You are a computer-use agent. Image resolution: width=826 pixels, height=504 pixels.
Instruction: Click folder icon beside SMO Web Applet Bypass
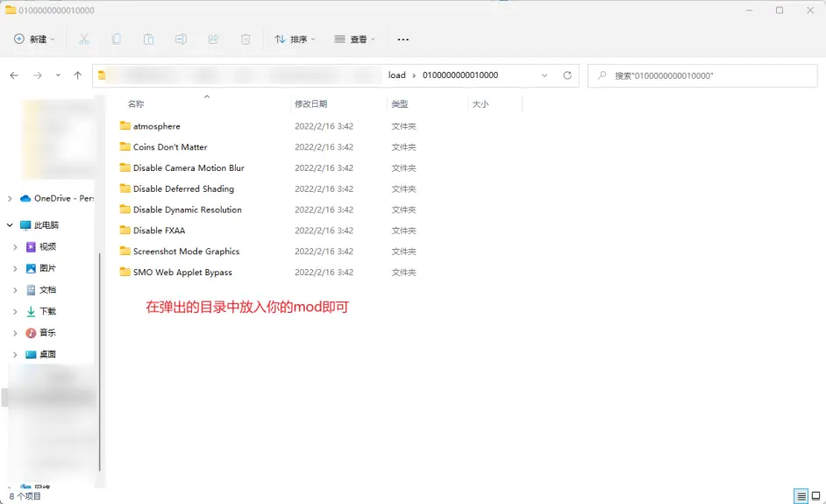(125, 271)
